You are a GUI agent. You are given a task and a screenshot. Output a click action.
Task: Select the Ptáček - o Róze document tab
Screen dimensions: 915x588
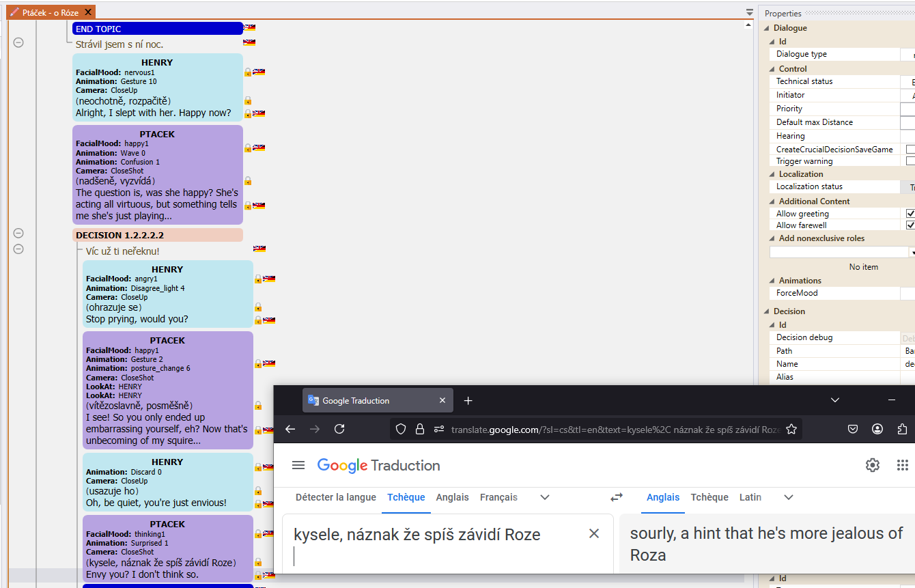pos(51,12)
